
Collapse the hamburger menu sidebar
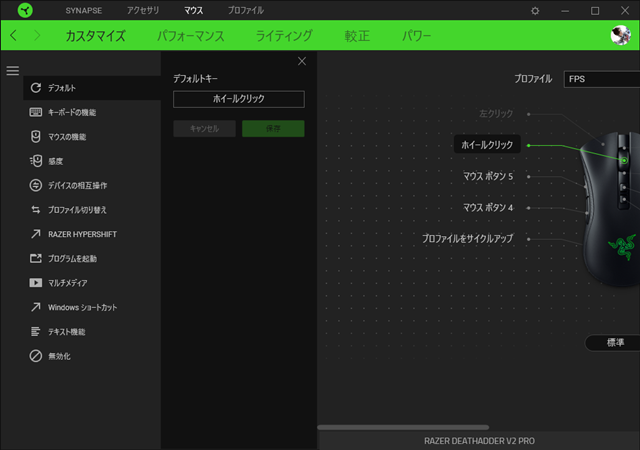coord(13,71)
